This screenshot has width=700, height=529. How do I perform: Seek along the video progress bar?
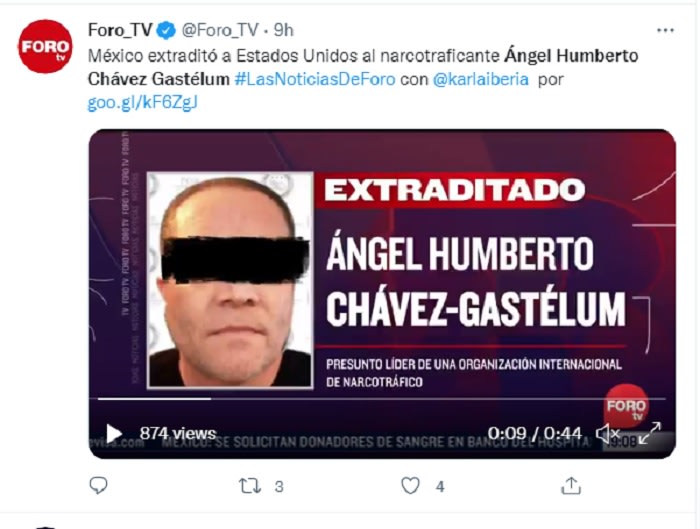click(382, 399)
